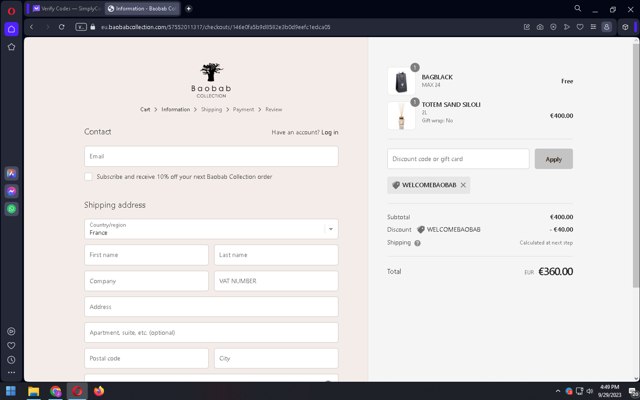Open Bookmarks star in sidebar

click(11, 47)
